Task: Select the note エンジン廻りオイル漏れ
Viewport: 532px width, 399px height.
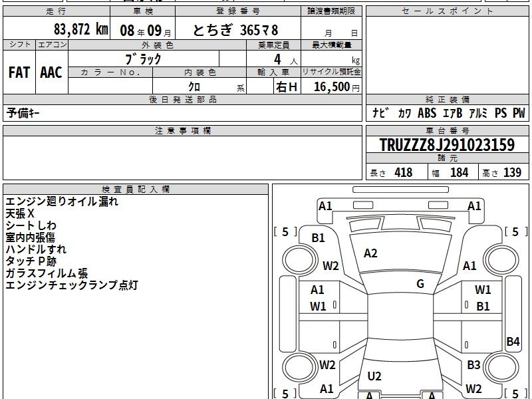Action: [x=62, y=201]
